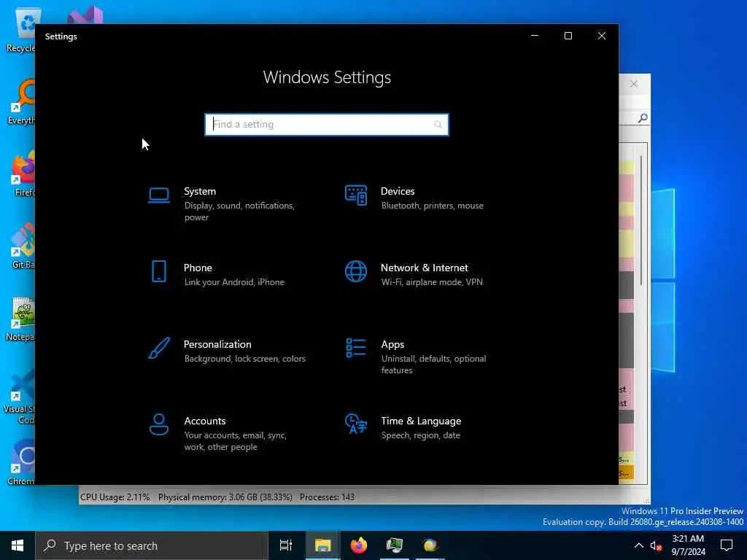Open Apps category label
The width and height of the screenshot is (747, 560).
click(x=392, y=344)
